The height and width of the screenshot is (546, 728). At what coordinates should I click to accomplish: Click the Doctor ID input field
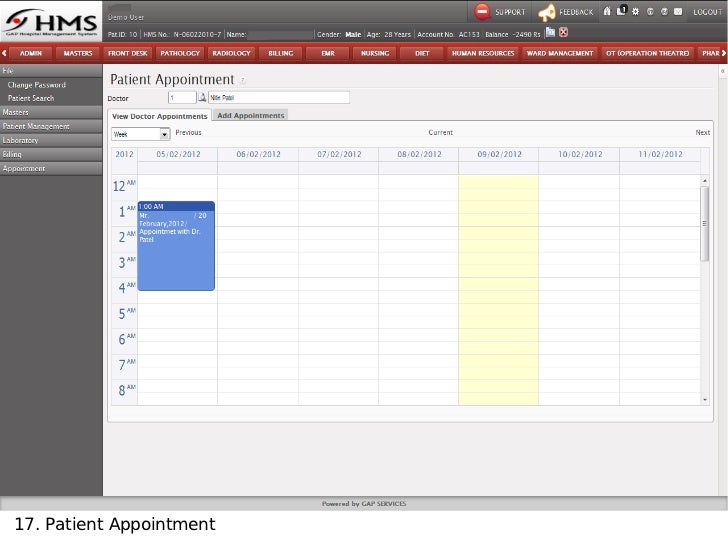pos(182,98)
